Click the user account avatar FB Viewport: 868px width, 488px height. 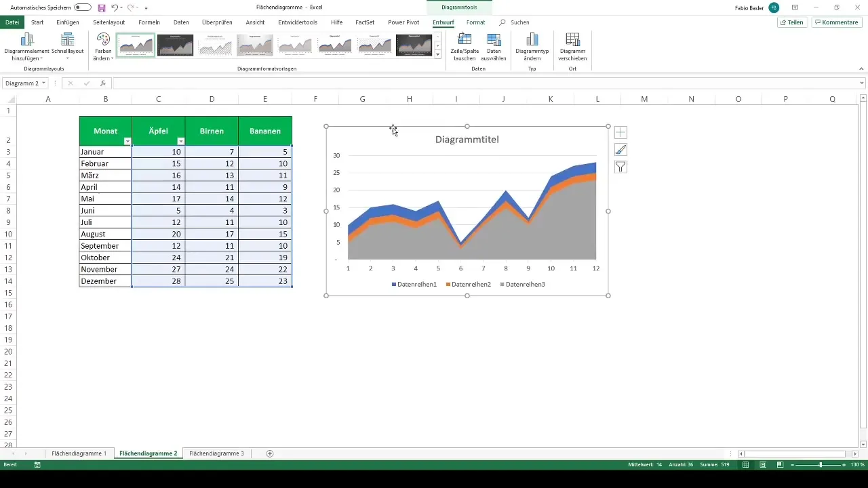774,7
